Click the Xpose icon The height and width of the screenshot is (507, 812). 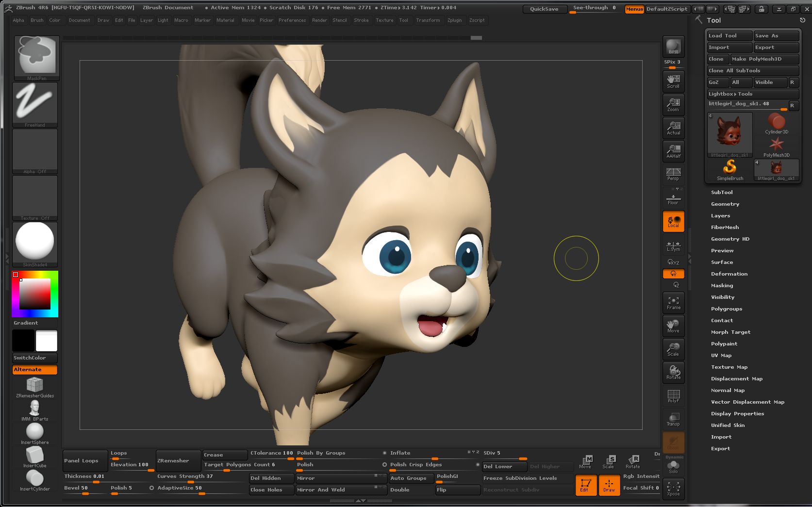[673, 488]
